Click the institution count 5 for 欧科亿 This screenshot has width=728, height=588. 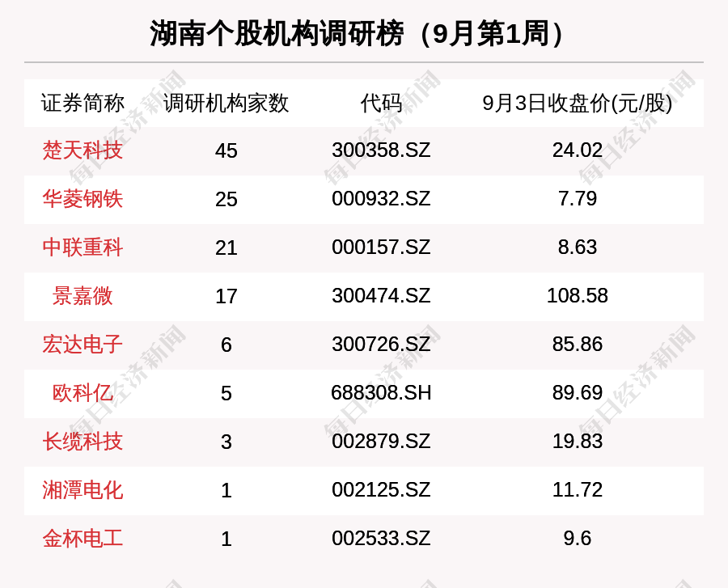pyautogui.click(x=226, y=394)
